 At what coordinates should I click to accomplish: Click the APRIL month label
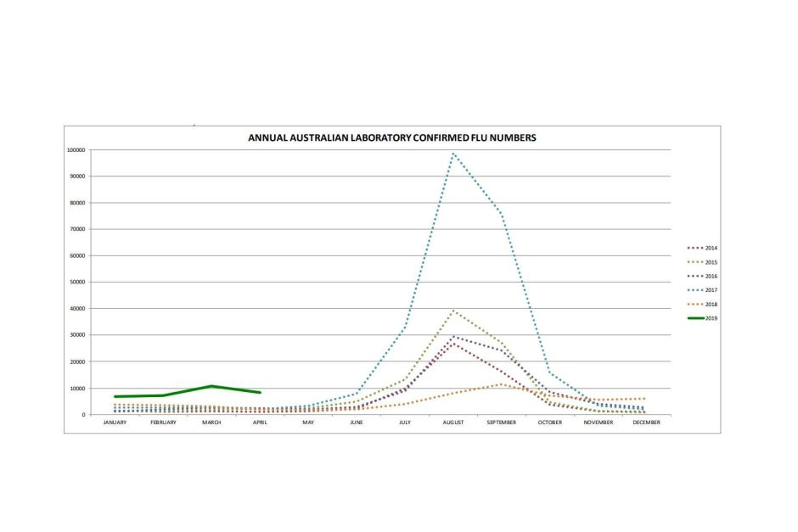coord(260,423)
